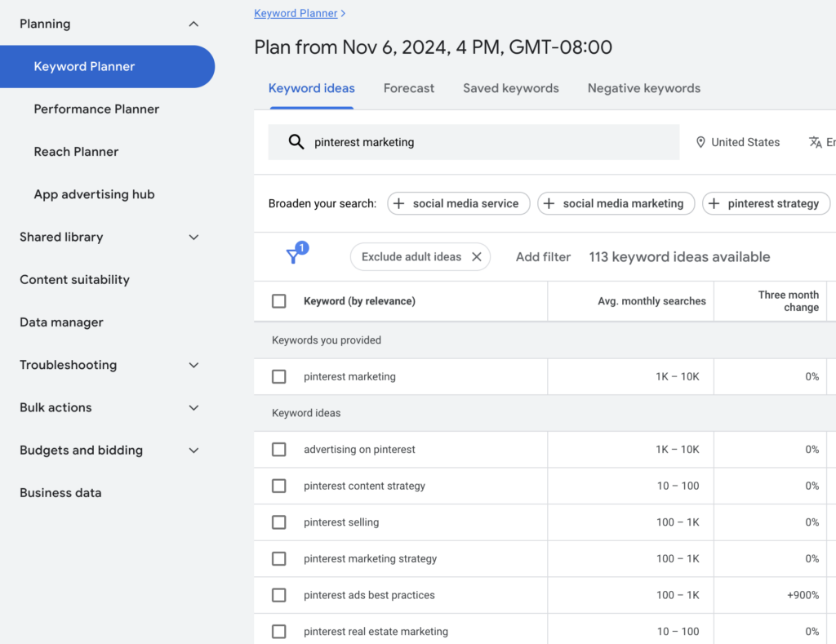
Task: Click the Keywords you provided heading
Action: coord(327,340)
